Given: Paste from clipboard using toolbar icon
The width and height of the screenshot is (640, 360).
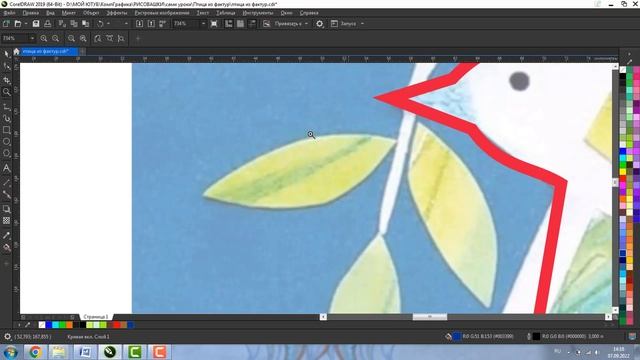Looking at the screenshot, I should point(85,24).
